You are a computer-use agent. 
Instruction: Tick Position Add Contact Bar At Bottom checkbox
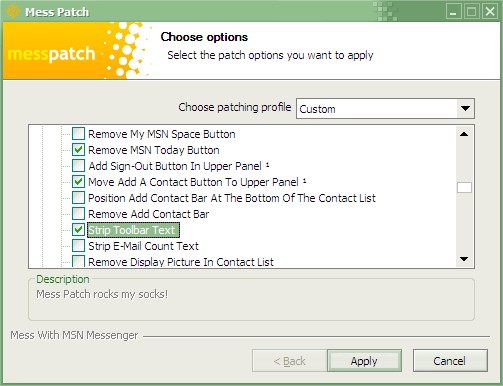[78, 198]
